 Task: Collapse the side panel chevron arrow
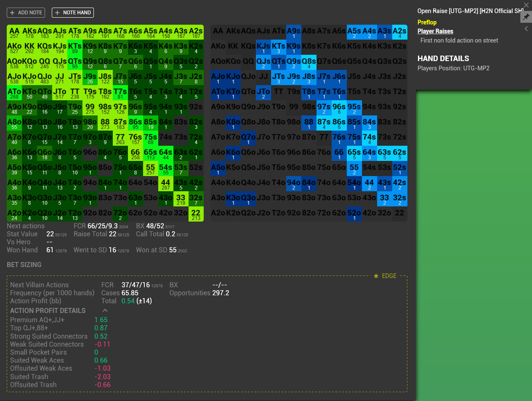click(526, 29)
